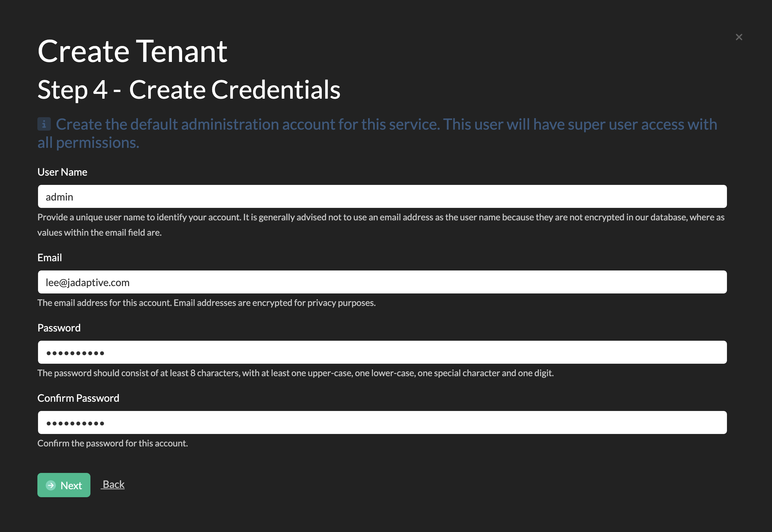Click the password requirements hint text
Screen dimensions: 772x532
tap(296, 373)
